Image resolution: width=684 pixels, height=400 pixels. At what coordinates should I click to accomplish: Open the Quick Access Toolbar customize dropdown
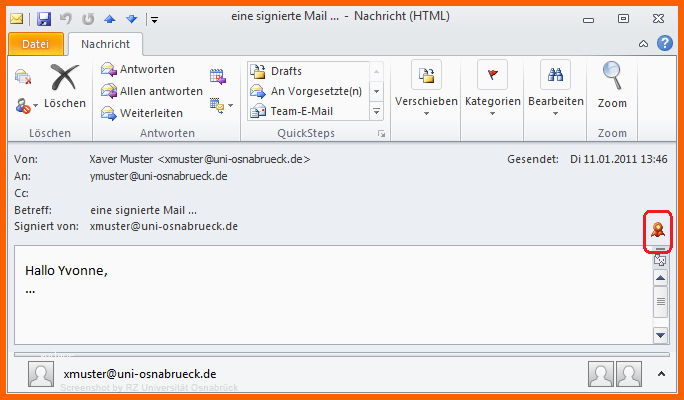[x=154, y=19]
